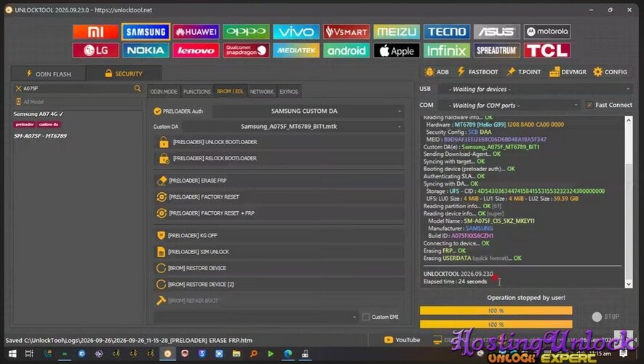Open the ODIN MODE tab
Screen dimensions: 644x364
coord(164,92)
